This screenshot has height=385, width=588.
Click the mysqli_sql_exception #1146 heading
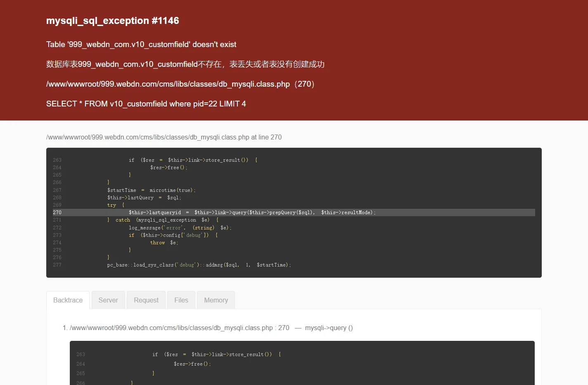(x=113, y=21)
